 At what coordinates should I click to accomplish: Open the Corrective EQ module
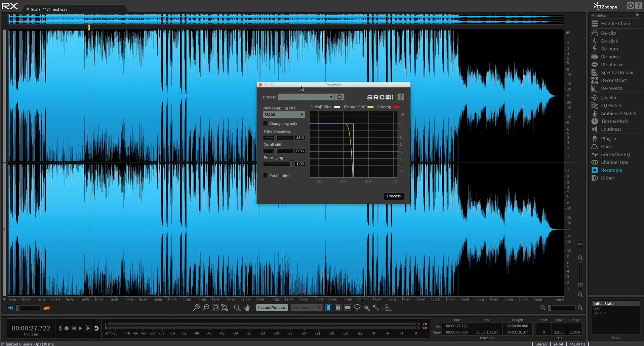coord(615,154)
